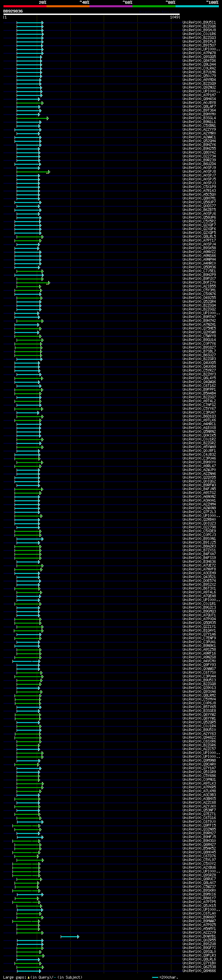Click the orange ~40% identity legend segment
This screenshot has height=980, width=222.
click(68, 6)
